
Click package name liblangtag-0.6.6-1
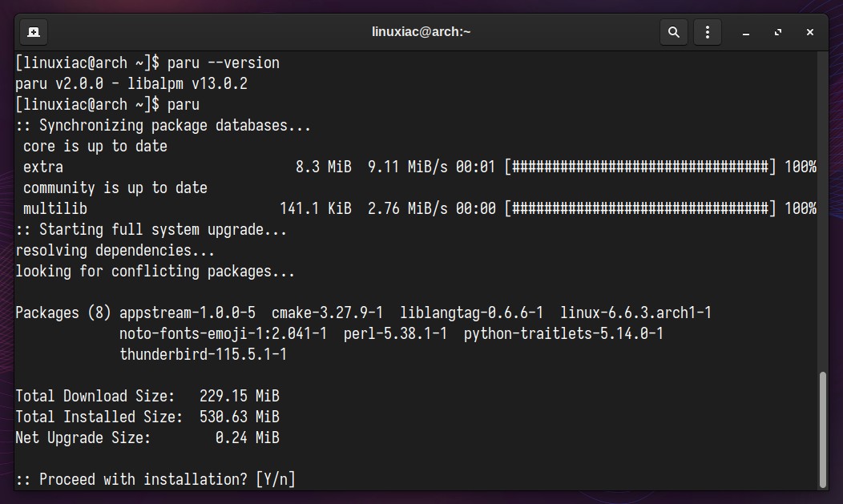(x=471, y=312)
